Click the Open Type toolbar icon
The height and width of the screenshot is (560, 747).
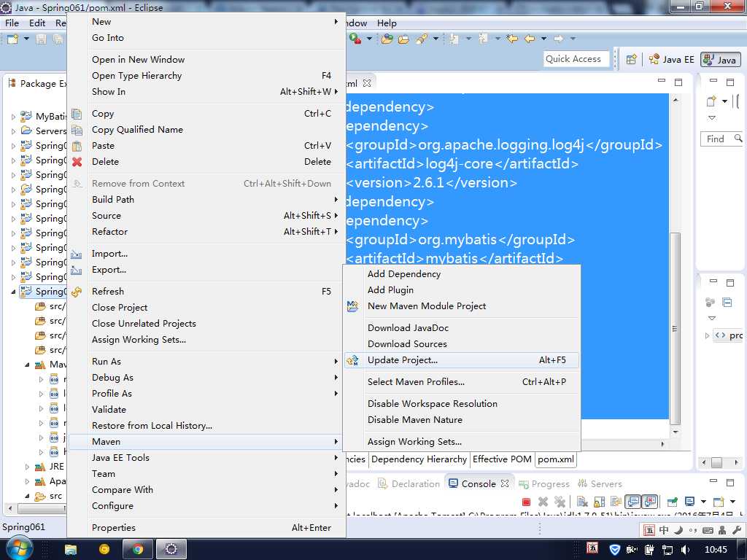coord(387,39)
